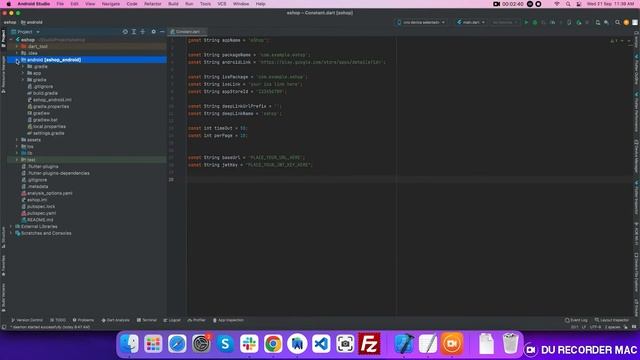The image size is (640, 360).
Task: Open Search Everywhere magnifier in toolbar
Action: pyautogui.click(x=618, y=22)
